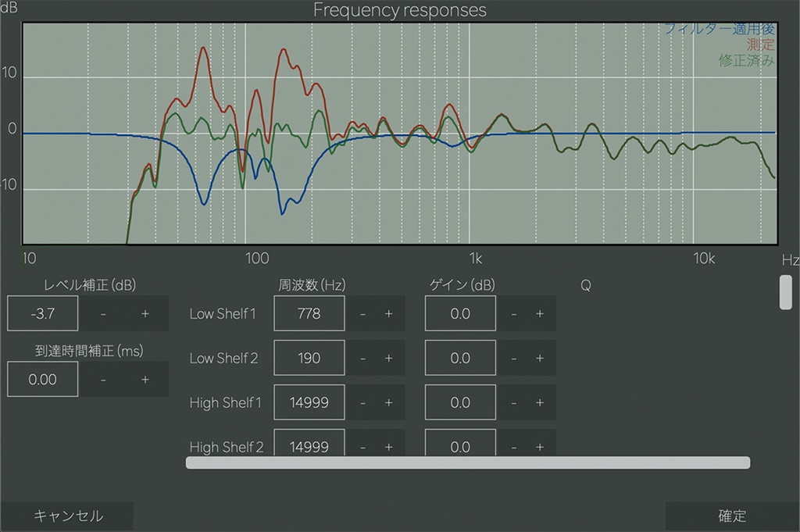The image size is (800, 532).
Task: Select High Shelf 1 gain field 0.0
Action: [x=460, y=402]
